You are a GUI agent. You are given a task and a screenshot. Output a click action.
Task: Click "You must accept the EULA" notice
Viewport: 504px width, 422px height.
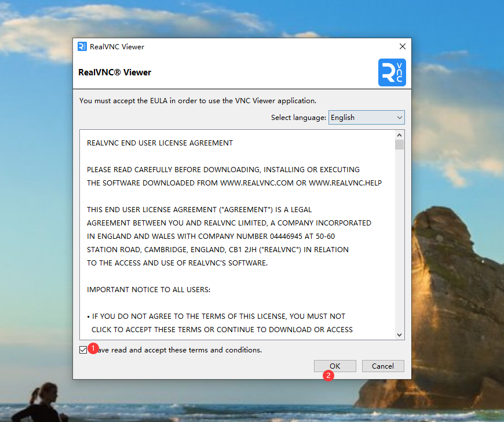click(x=198, y=101)
